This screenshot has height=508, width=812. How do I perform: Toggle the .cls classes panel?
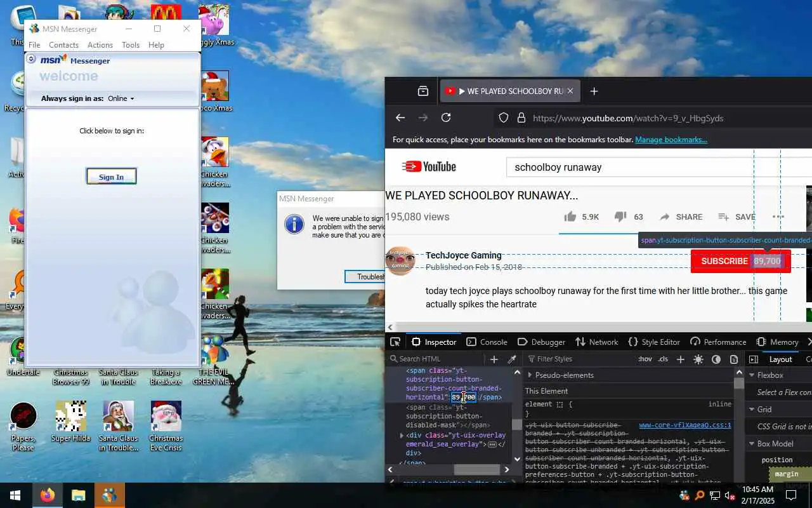coord(663,359)
